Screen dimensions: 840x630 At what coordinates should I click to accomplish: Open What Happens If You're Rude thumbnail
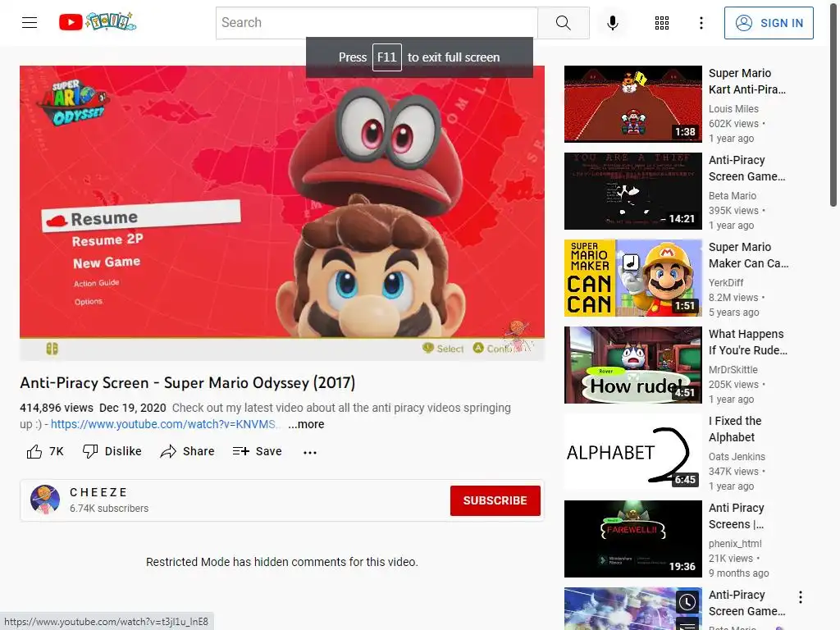tap(632, 365)
